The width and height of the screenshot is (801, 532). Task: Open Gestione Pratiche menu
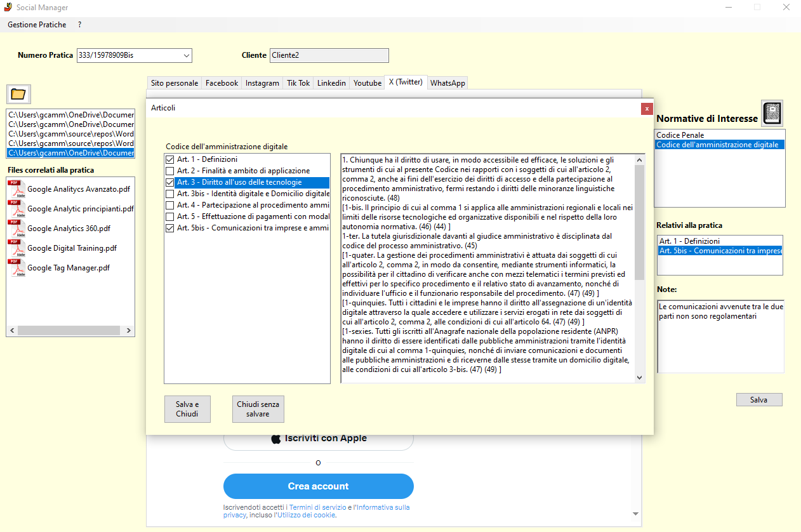click(37, 25)
